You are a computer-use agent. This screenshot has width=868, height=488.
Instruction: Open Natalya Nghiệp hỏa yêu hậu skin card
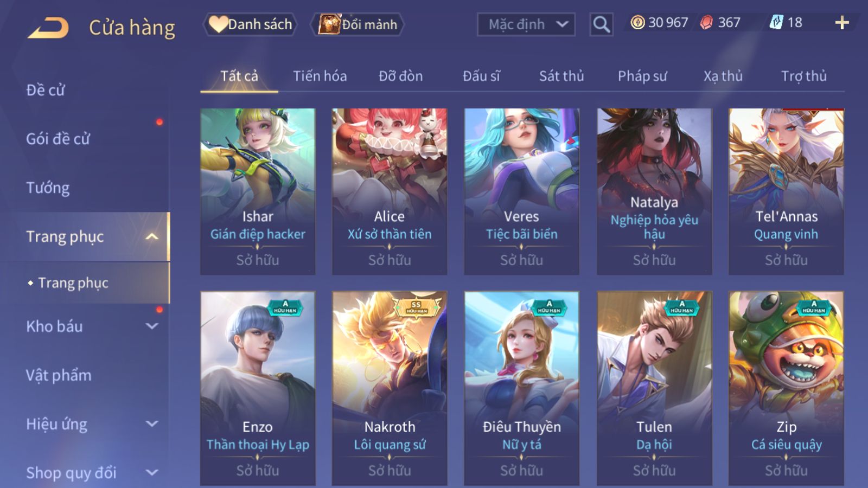[x=654, y=191]
